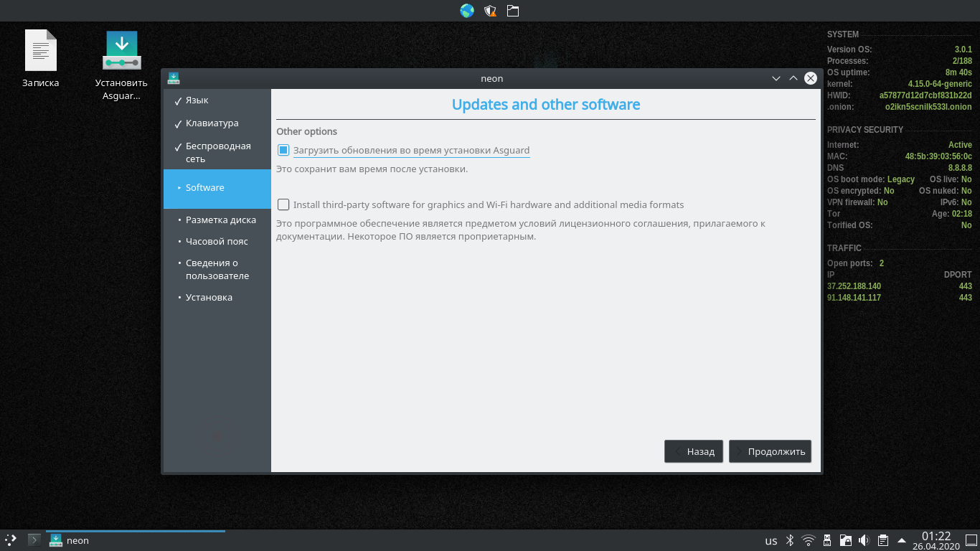The width and height of the screenshot is (980, 551).
Task: Click the Продолжить button
Action: tap(770, 451)
